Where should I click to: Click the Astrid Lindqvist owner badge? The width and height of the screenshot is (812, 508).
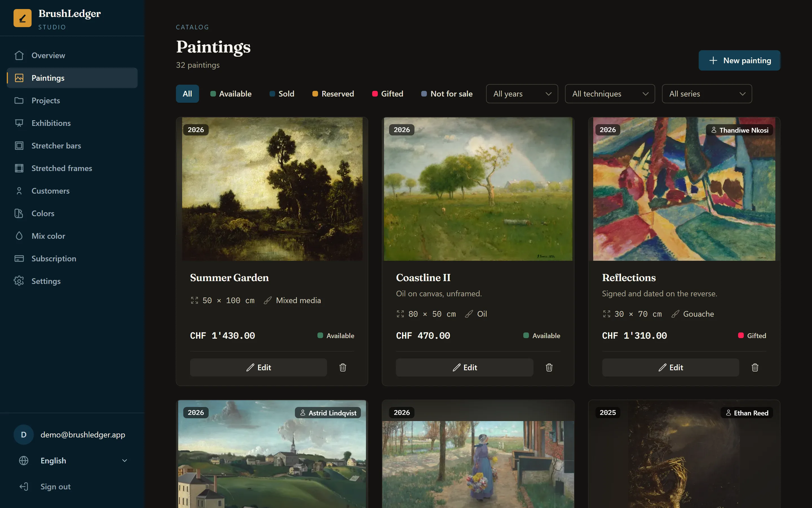tap(328, 413)
